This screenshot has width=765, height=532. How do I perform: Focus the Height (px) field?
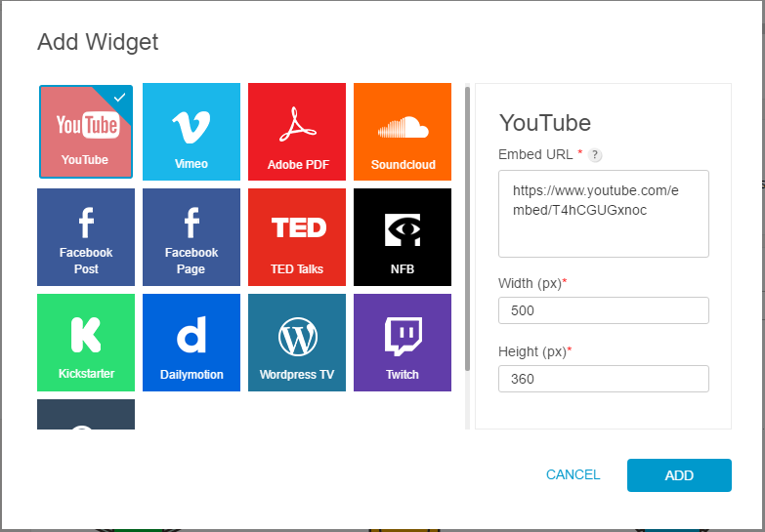(x=604, y=379)
